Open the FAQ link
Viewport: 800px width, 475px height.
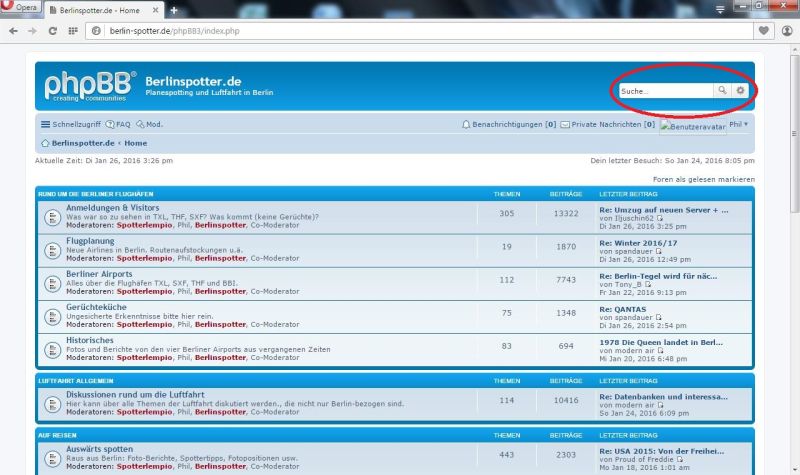[118, 124]
